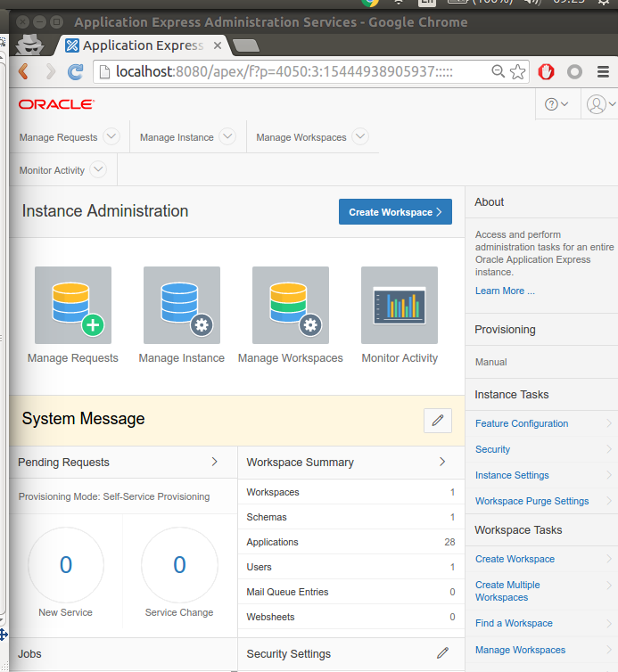
Task: Click the New Service count circle
Action: tap(66, 564)
